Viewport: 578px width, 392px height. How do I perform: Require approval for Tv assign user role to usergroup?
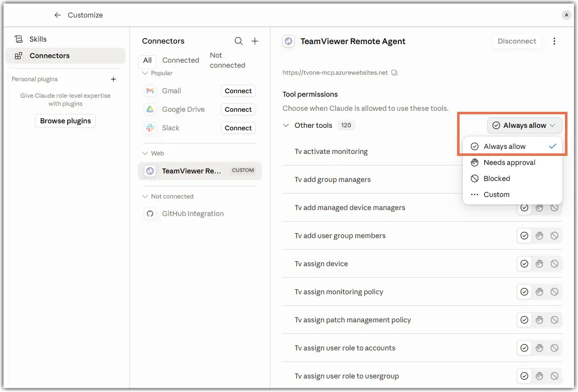tap(539, 376)
